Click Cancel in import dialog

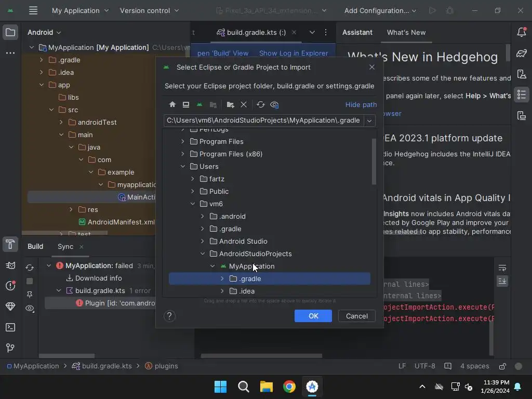tap(356, 316)
